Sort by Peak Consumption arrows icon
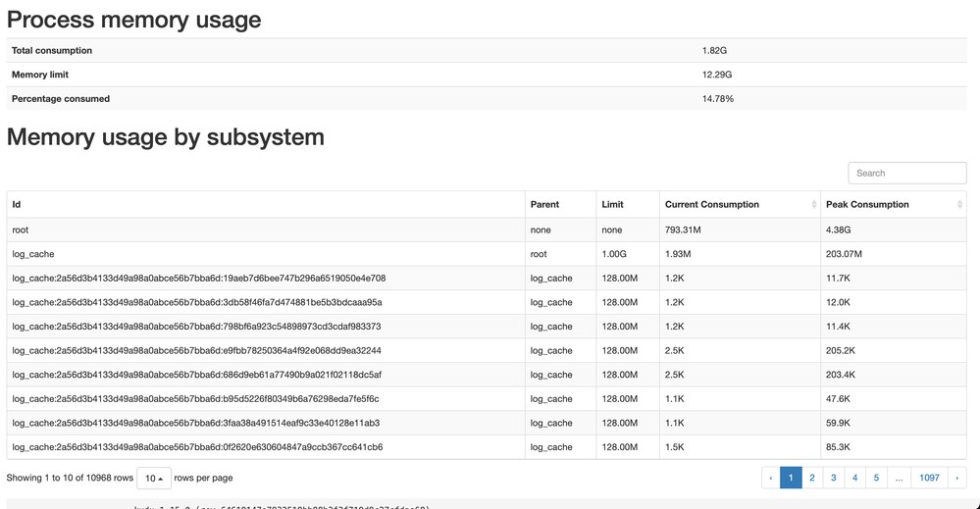The height and width of the screenshot is (509, 980). (961, 205)
